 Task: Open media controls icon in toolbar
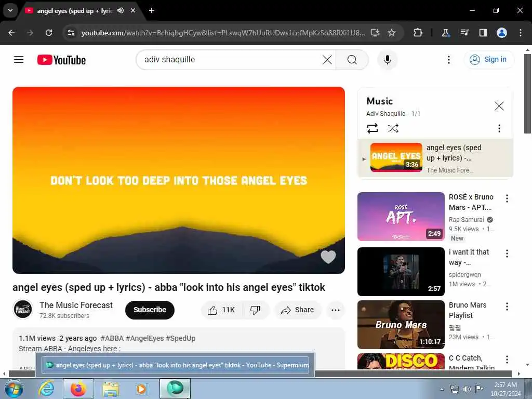point(464,33)
